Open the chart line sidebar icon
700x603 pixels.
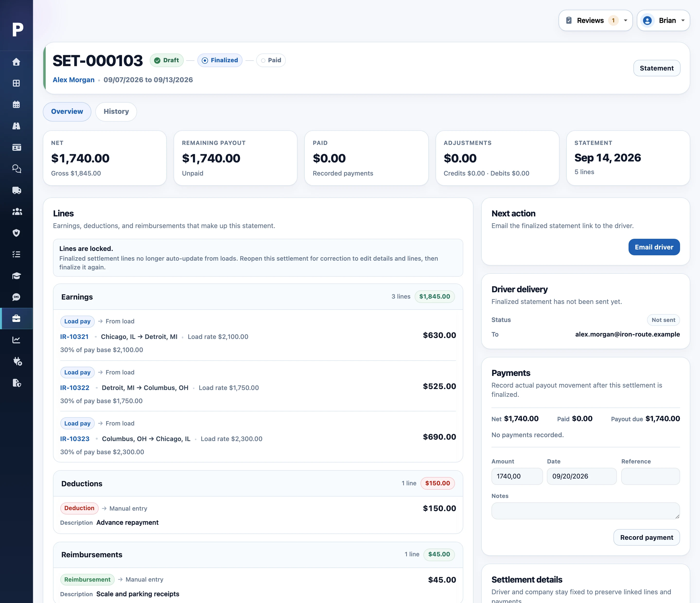click(x=16, y=340)
